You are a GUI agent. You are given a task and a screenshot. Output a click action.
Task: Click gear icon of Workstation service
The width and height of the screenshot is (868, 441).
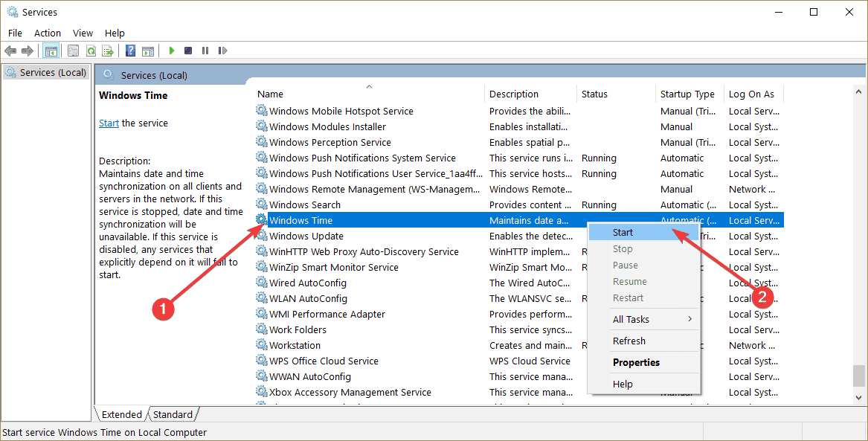tap(262, 345)
